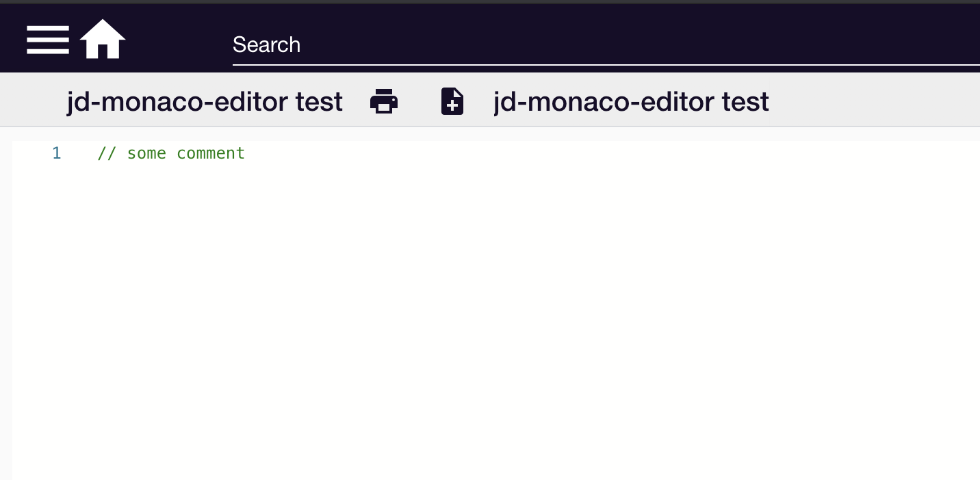The width and height of the screenshot is (980, 480).
Task: Click the first jd-monaco-editor test heading
Action: click(x=205, y=101)
